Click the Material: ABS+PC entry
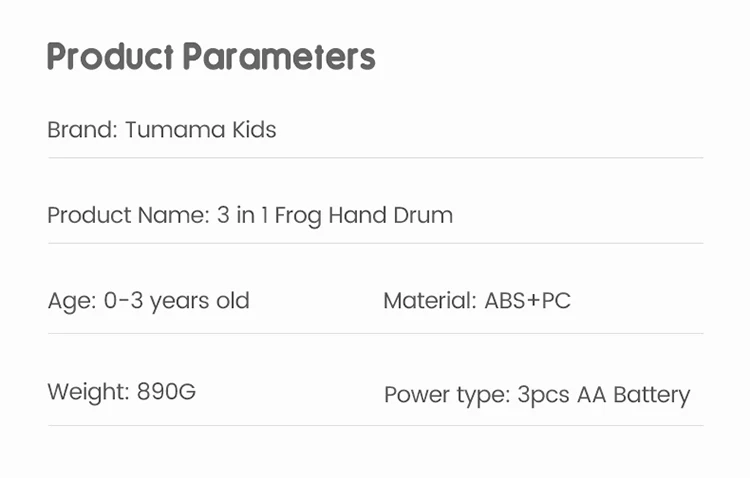This screenshot has height=478, width=750. pos(477,301)
